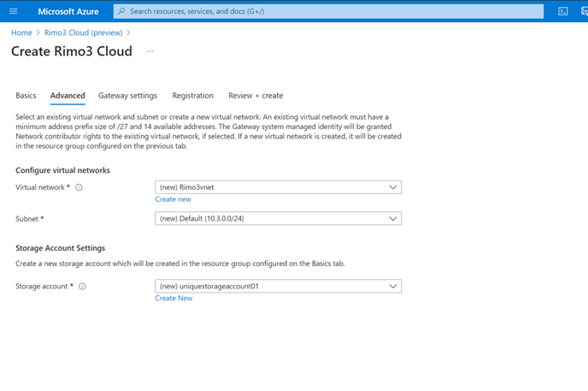Launch Cloud Shell from the top bar
The width and height of the screenshot is (588, 391).
[x=563, y=11]
